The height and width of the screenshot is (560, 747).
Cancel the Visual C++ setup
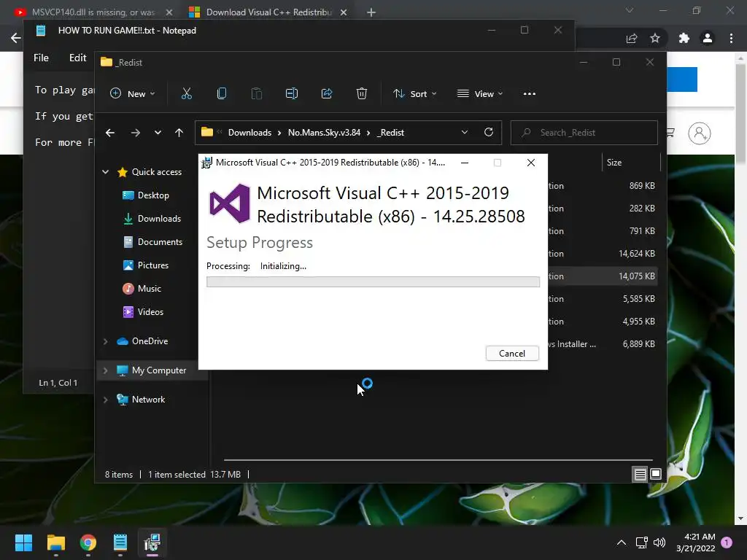click(x=512, y=354)
